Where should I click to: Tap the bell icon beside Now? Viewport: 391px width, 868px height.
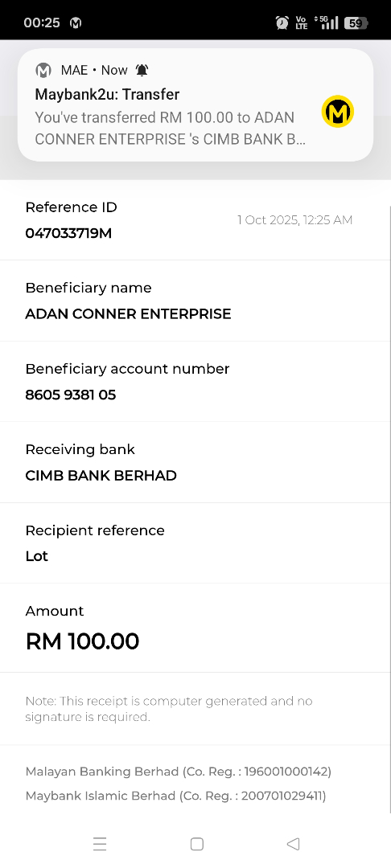point(142,70)
